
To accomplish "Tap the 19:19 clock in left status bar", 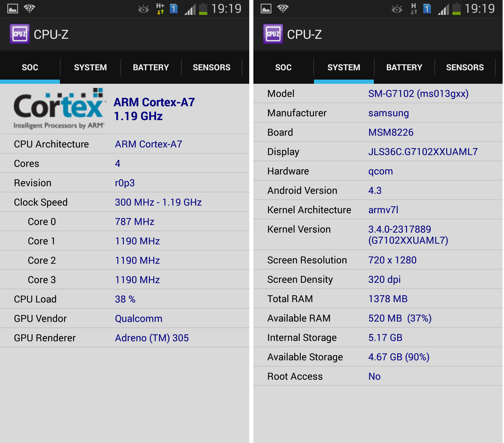I will click(x=226, y=9).
